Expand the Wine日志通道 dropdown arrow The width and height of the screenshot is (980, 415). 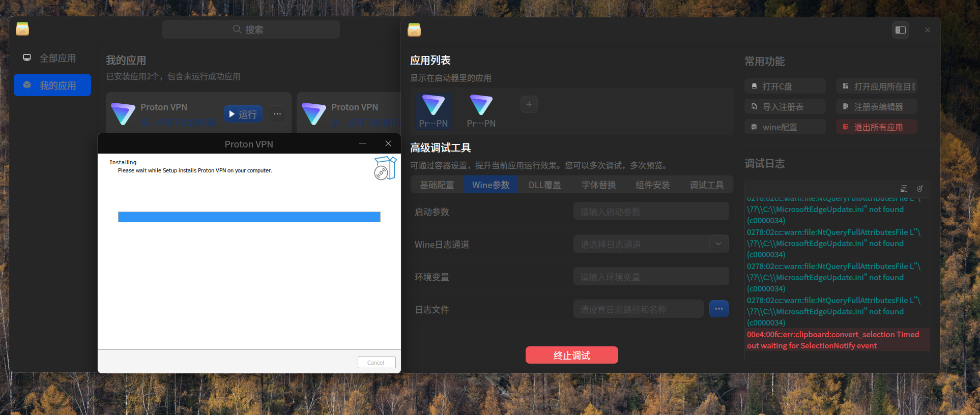click(718, 244)
